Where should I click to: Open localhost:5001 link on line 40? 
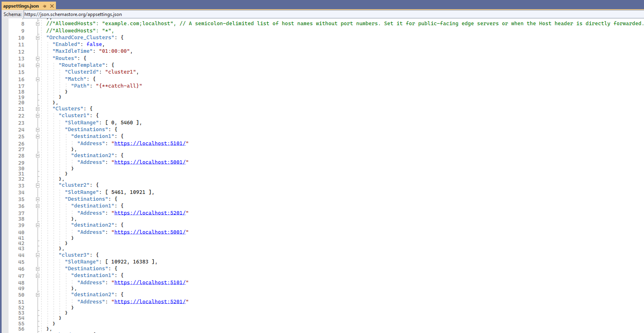tap(150, 232)
